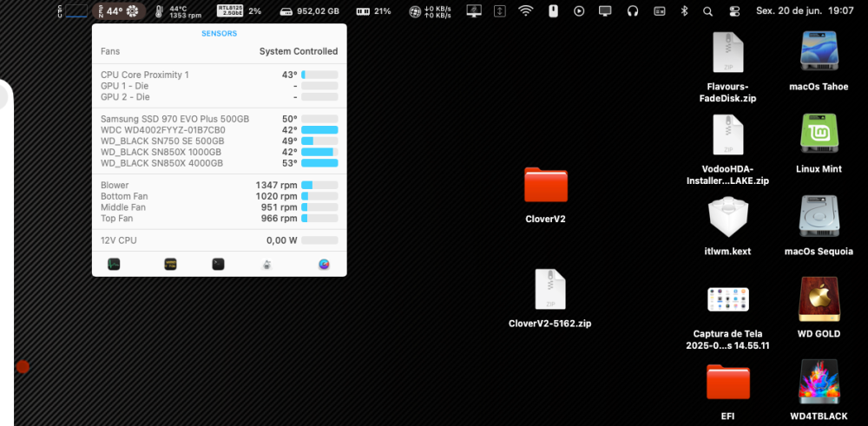This screenshot has height=426, width=868.
Task: Click the WD_BLACK SN850X 4000GB temperature bar
Action: 319,163
